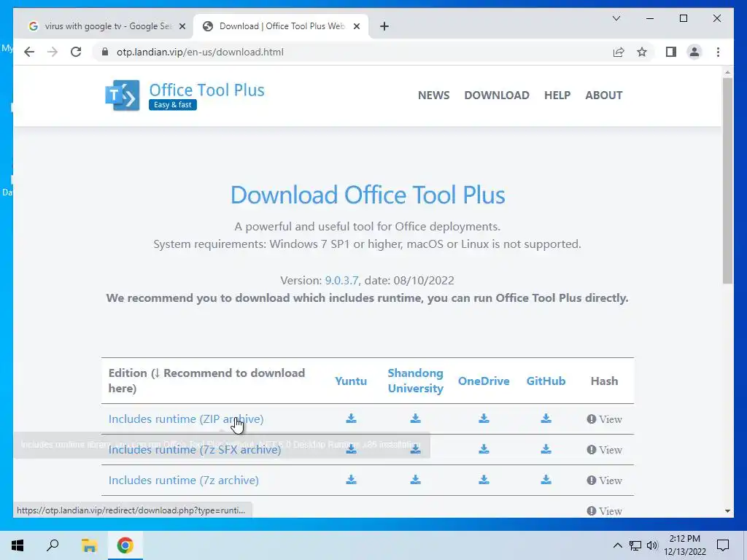Show hidden system tray icons

617,545
